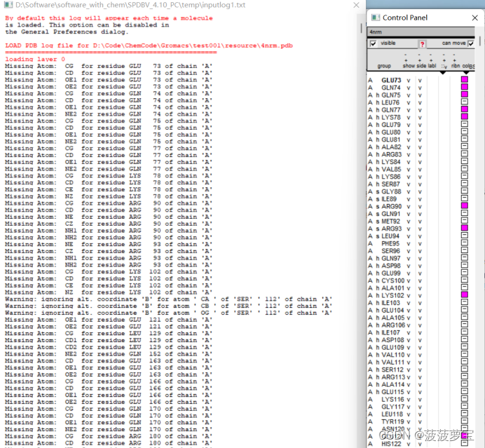Click Control Panel vertical scrollbar thumb
Viewport: 485px width, 448px height.
tap(480, 41)
